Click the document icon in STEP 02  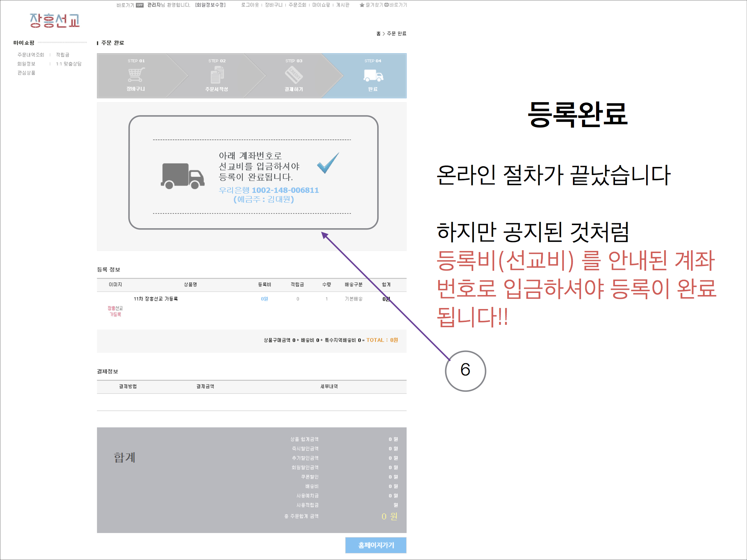click(x=217, y=75)
